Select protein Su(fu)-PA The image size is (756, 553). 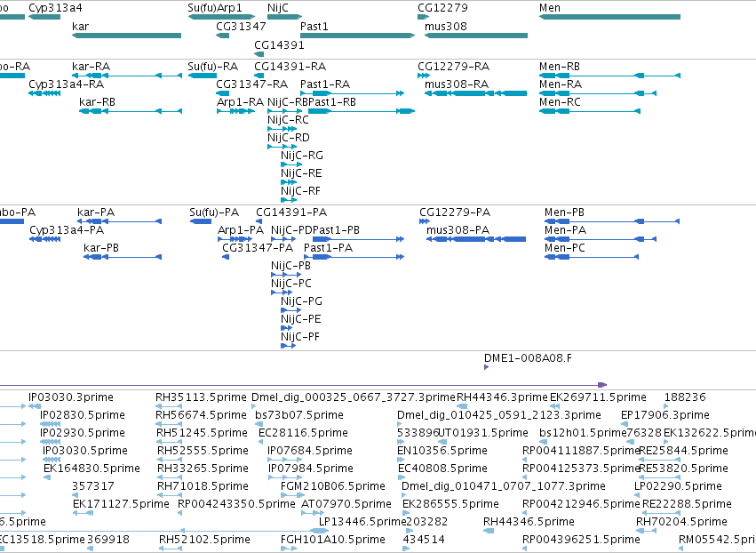tap(201, 221)
